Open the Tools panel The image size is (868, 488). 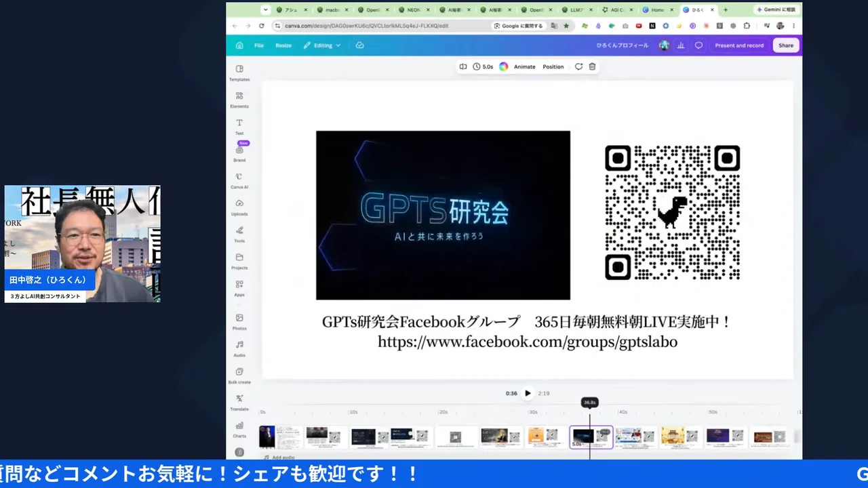pyautogui.click(x=239, y=235)
